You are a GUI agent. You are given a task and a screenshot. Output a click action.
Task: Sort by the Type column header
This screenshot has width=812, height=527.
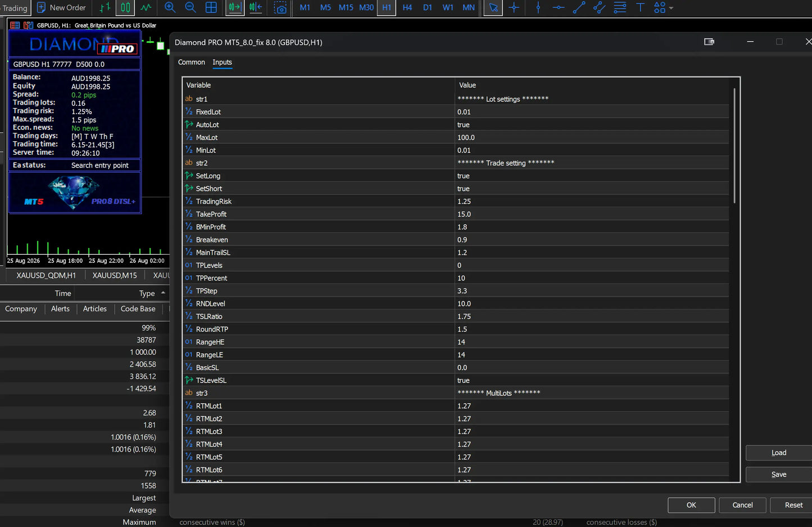147,294
